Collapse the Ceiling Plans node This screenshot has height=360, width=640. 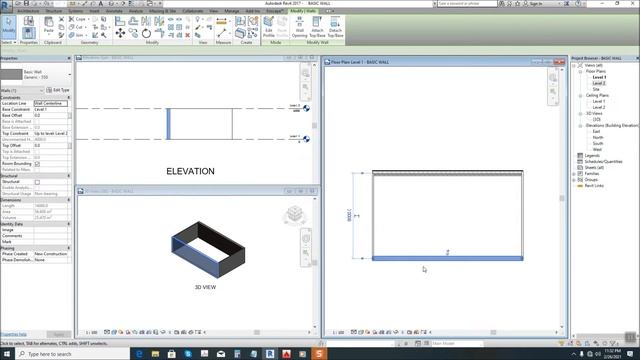point(580,96)
